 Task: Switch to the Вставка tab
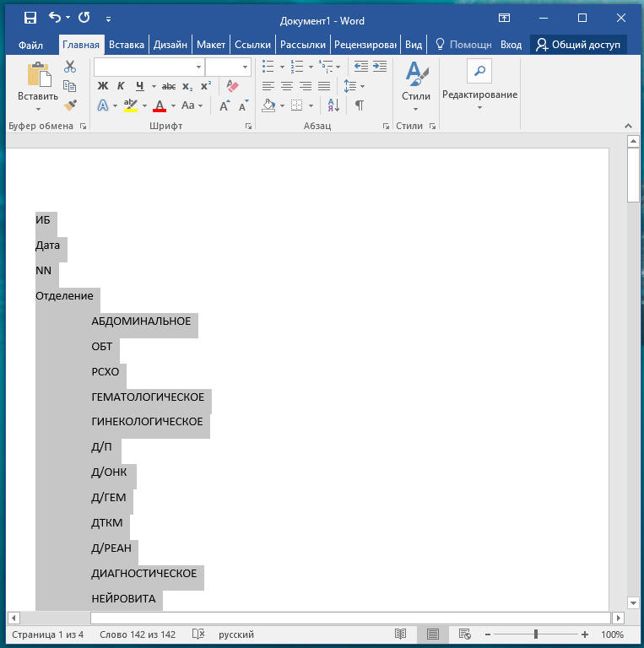[127, 45]
